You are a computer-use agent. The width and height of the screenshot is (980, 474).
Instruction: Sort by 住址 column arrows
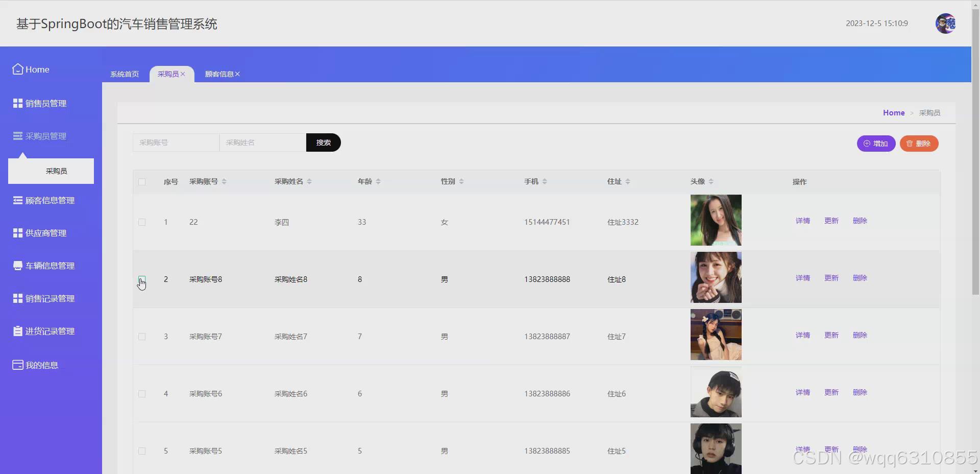pos(628,182)
